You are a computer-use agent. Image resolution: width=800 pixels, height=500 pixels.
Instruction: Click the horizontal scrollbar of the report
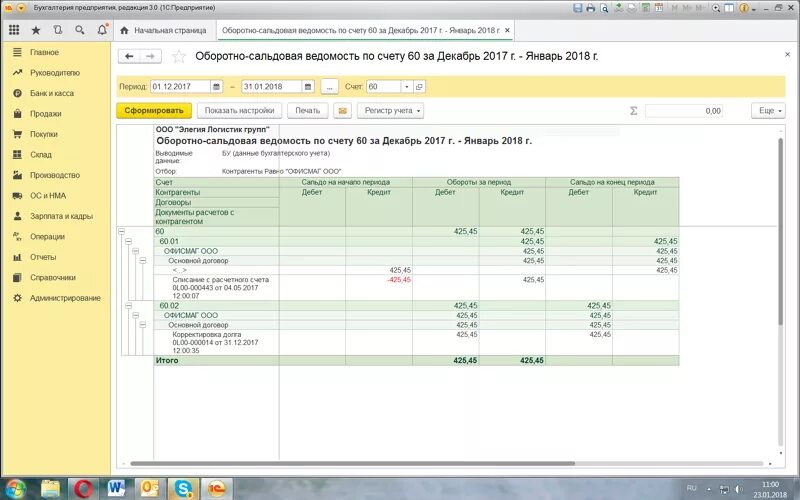tap(352, 464)
